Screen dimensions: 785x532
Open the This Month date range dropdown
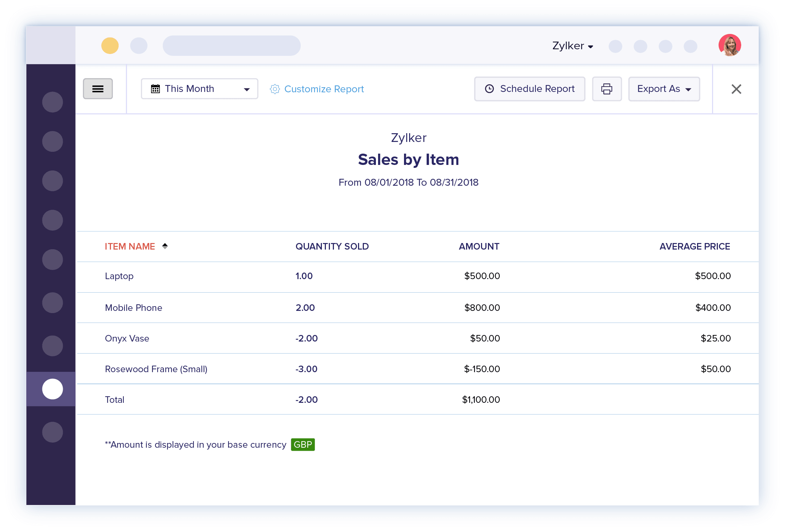(x=199, y=88)
